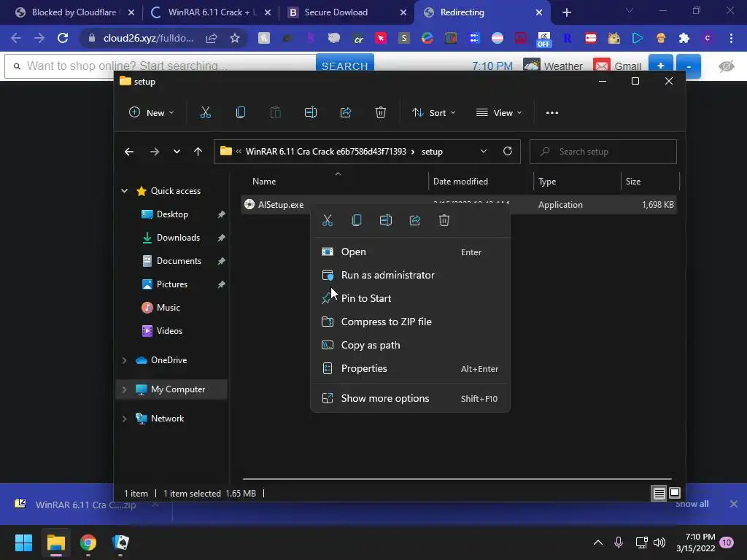Bookmark this page with the star icon
The image size is (747, 560).
coord(234,38)
